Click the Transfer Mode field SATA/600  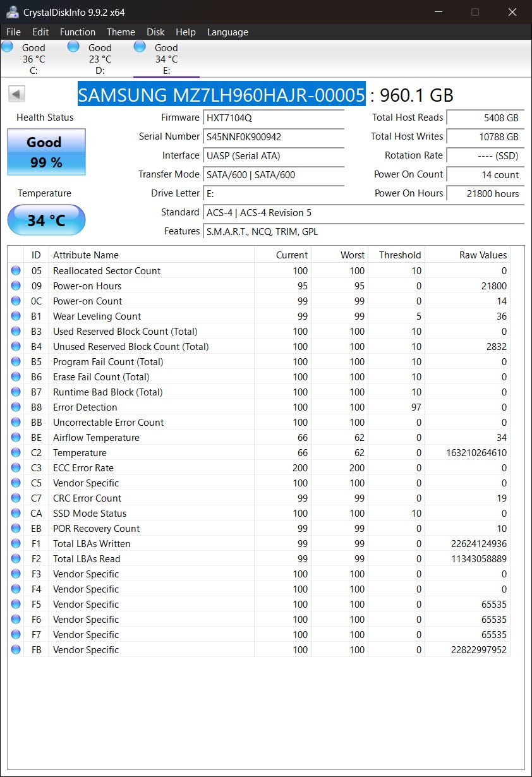click(x=274, y=175)
